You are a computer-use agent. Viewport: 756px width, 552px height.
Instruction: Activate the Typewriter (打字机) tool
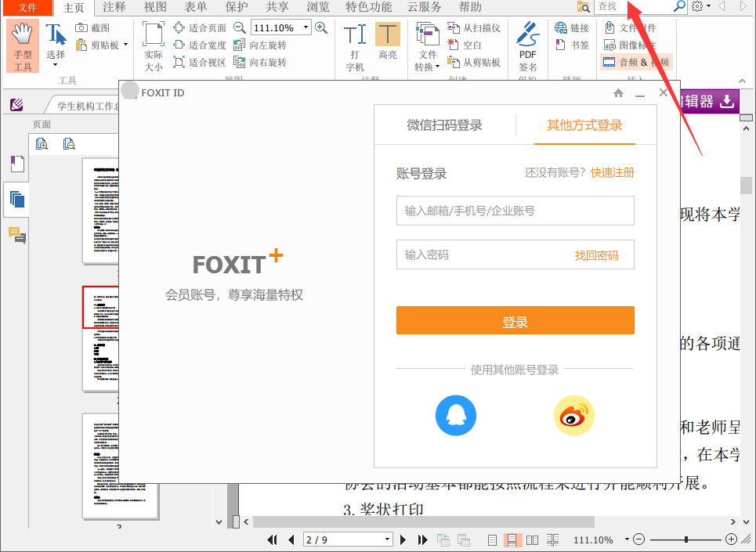click(x=354, y=43)
